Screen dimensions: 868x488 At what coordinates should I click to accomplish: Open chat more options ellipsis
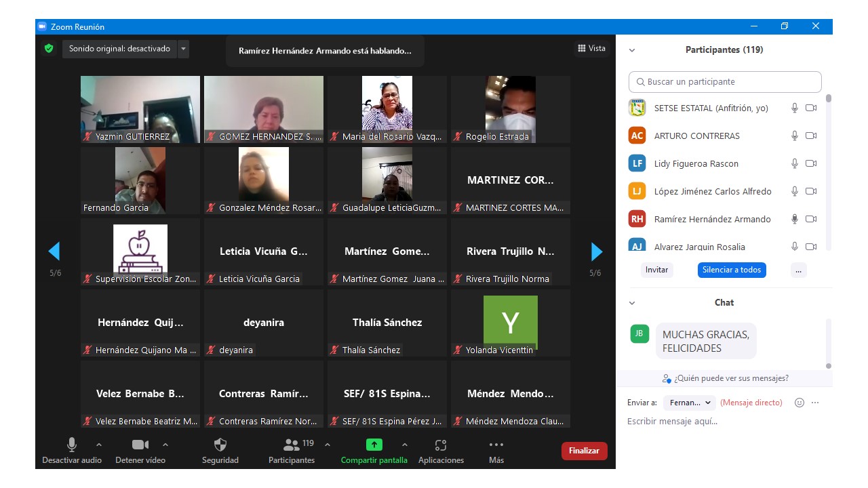pos(815,403)
